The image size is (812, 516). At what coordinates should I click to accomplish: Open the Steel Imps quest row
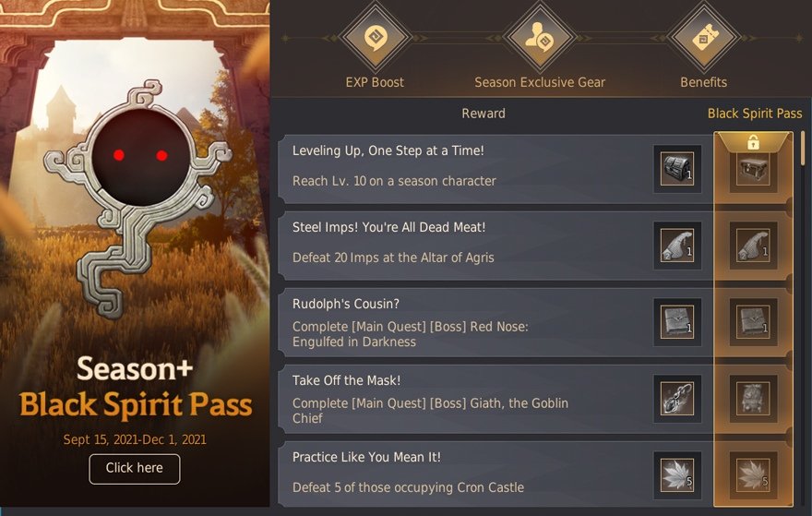click(x=496, y=246)
